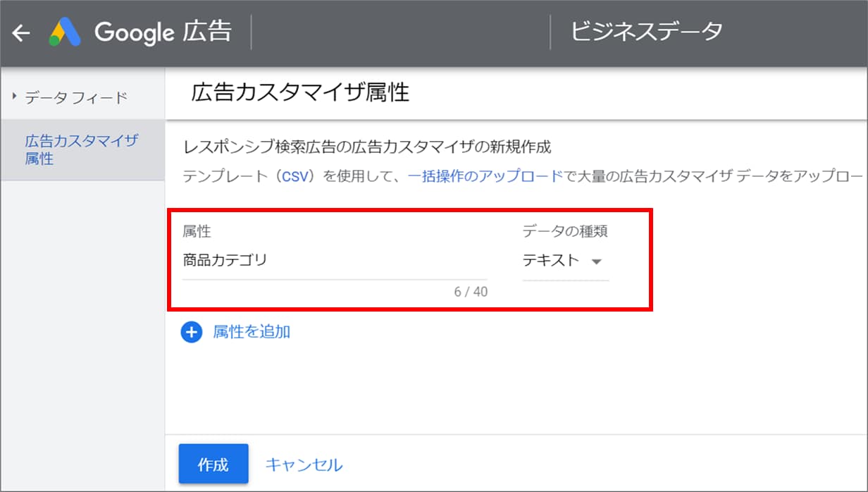Click the データの種類 label text

point(564,231)
